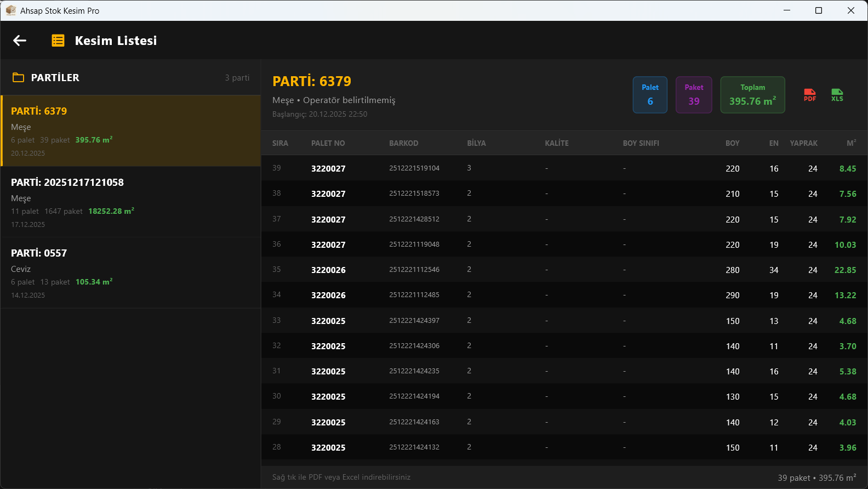This screenshot has width=868, height=489.
Task: Maximize the Ahsap Stok Kesim Pro window
Action: 819,10
